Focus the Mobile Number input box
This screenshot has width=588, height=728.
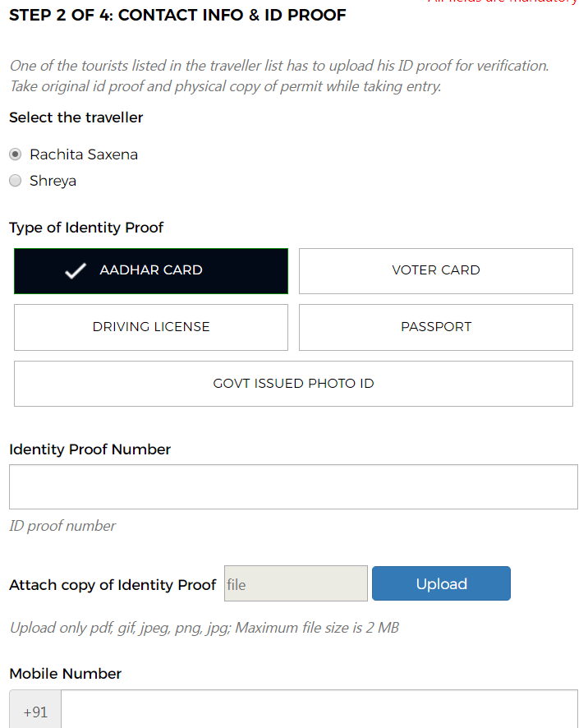coord(319,710)
